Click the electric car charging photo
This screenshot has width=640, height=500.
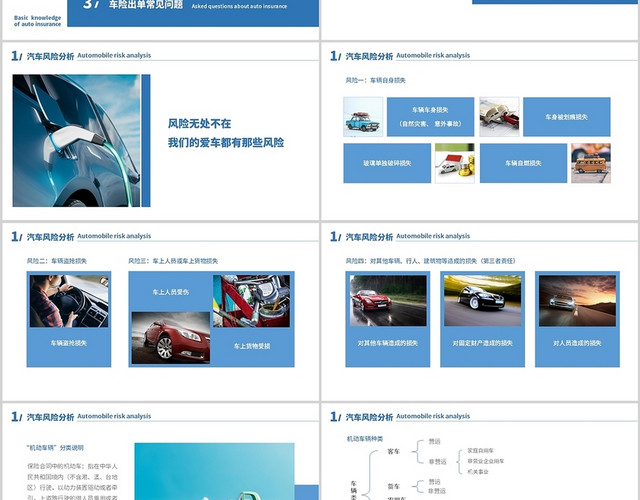pos(76,140)
